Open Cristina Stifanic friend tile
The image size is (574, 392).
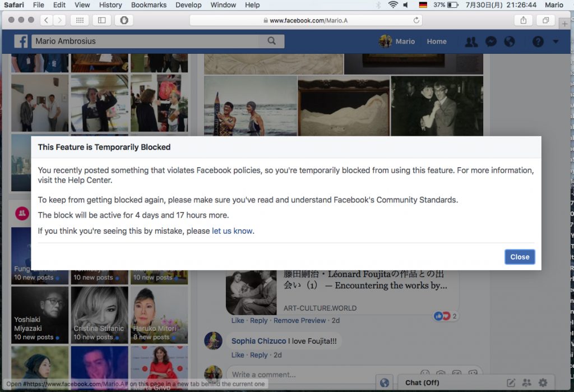[100, 315]
